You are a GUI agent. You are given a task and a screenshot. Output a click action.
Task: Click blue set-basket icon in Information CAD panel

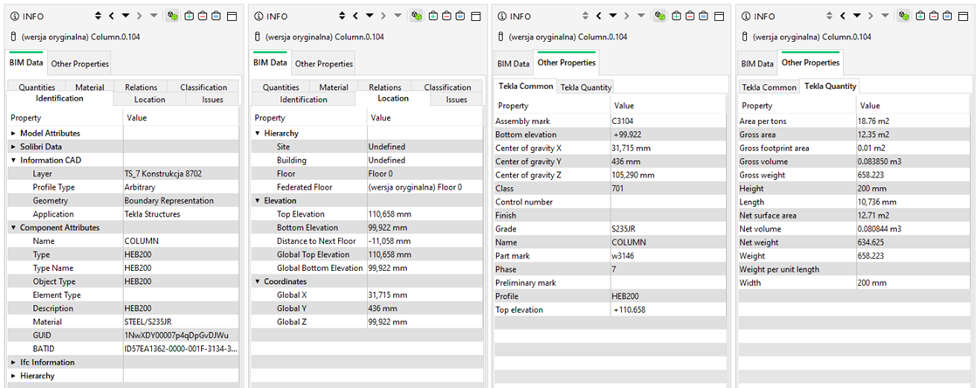(x=217, y=17)
